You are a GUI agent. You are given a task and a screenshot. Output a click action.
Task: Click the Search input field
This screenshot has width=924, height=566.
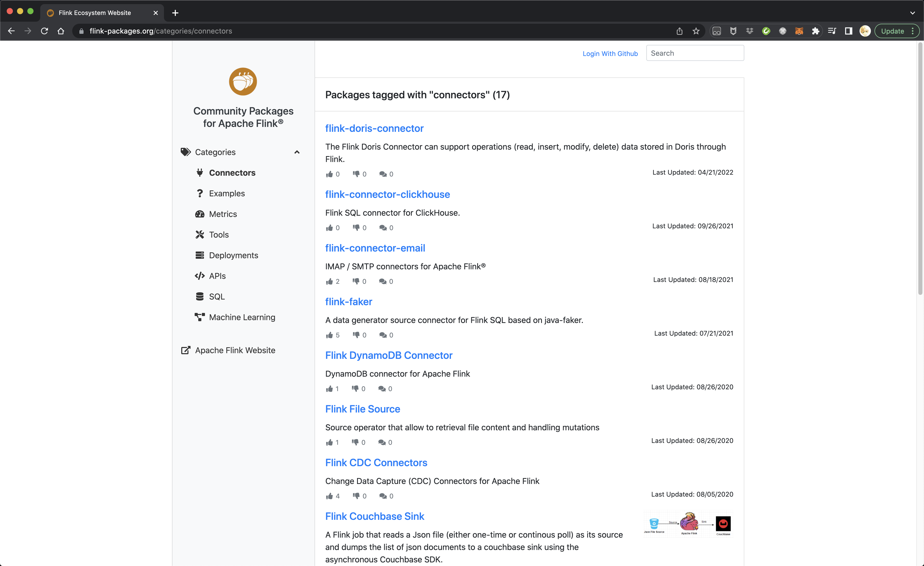point(695,53)
